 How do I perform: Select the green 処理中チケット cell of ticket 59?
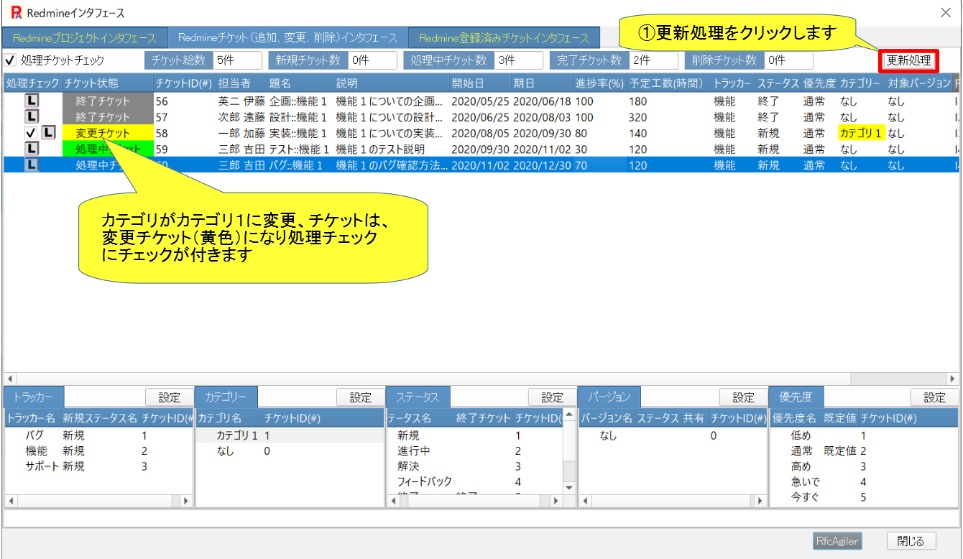pos(107,149)
